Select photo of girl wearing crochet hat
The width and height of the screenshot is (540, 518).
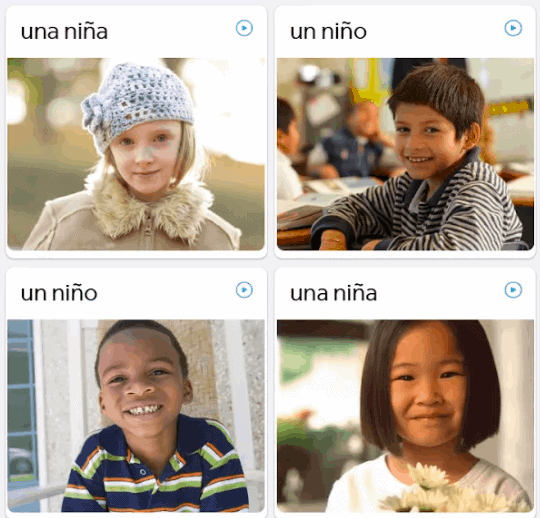136,154
